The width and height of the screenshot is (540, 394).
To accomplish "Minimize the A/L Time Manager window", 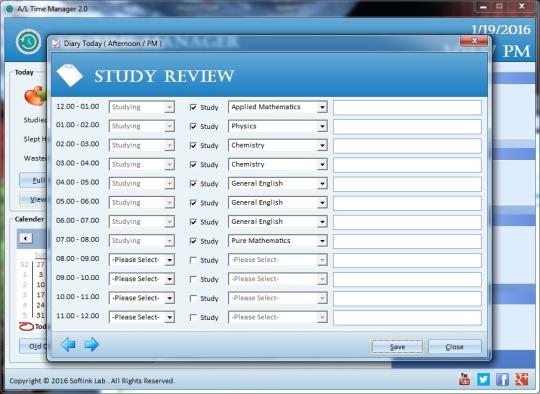I will pyautogui.click(x=483, y=7).
